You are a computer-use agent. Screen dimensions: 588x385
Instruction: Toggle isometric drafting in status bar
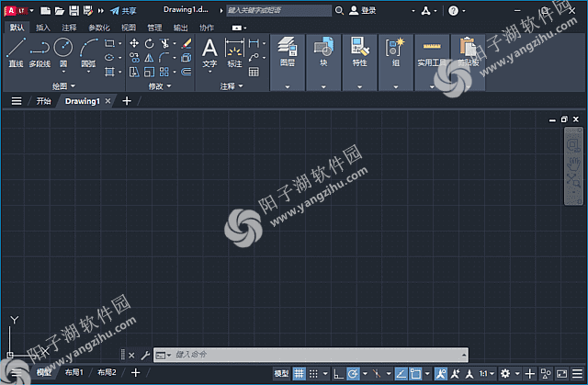[x=377, y=373]
